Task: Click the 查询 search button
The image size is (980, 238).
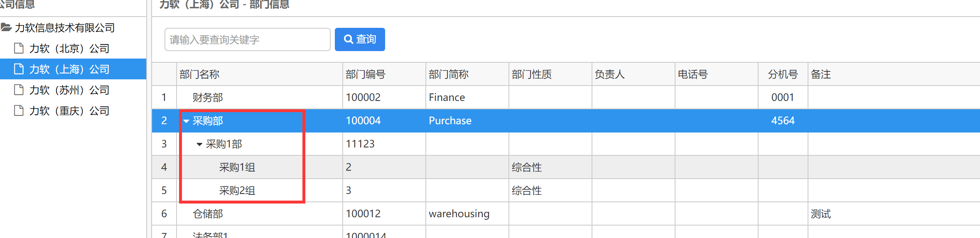Action: (360, 39)
